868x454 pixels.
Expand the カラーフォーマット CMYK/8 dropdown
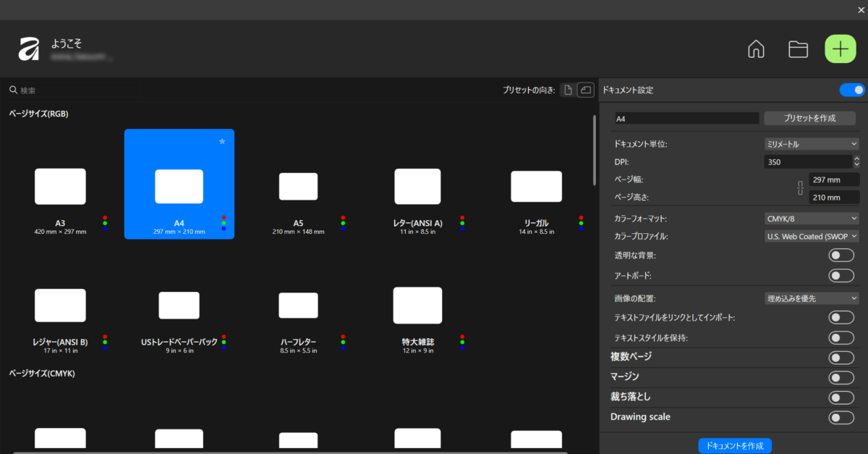click(x=811, y=218)
